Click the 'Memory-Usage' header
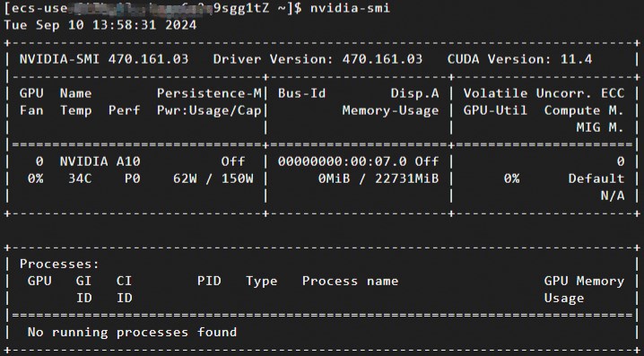The height and width of the screenshot is (356, 644). [x=390, y=110]
